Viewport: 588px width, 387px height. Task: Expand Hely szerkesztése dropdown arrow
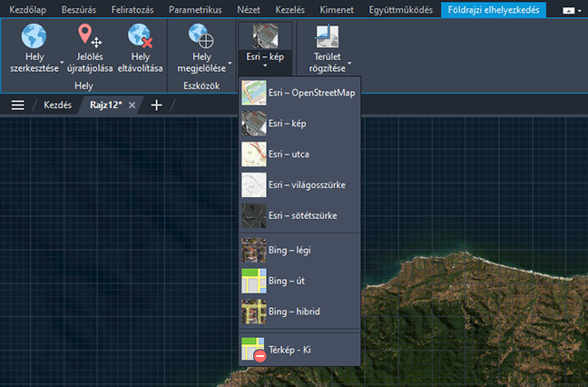tap(62, 63)
